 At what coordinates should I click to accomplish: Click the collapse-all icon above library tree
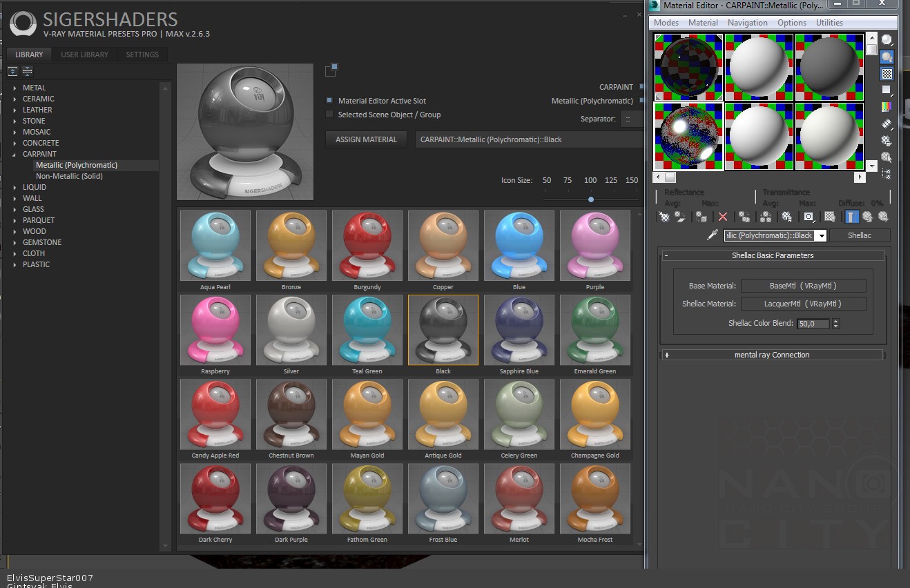click(x=28, y=71)
